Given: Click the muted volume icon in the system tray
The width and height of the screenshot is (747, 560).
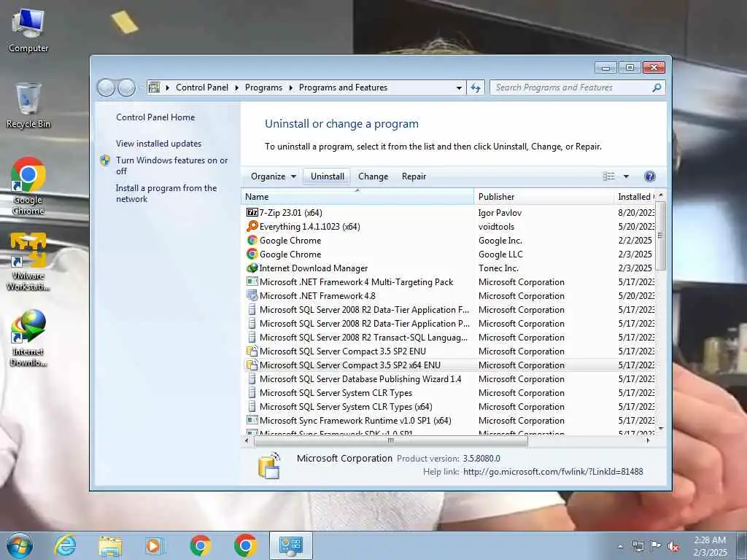Looking at the screenshot, I should [x=673, y=547].
